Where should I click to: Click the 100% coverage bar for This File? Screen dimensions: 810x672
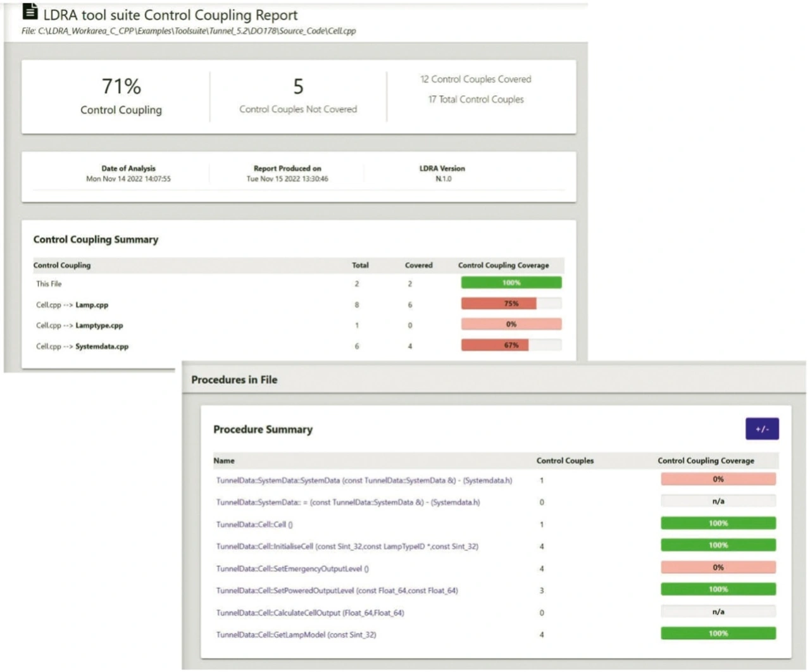coord(511,283)
